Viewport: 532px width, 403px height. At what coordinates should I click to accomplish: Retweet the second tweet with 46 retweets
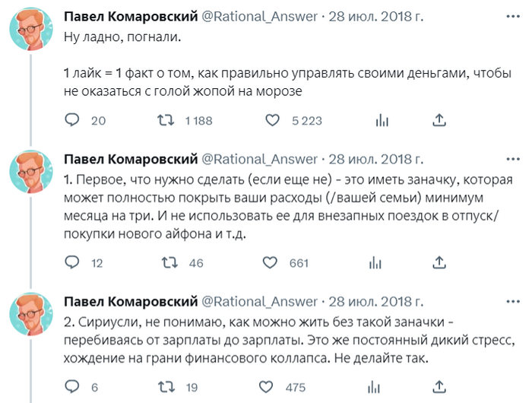point(165,263)
